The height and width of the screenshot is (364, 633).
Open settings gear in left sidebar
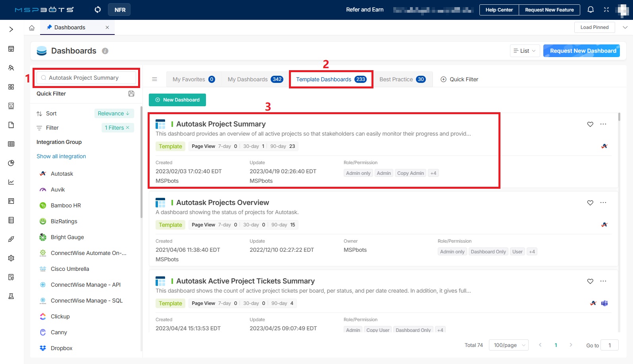pos(11,258)
